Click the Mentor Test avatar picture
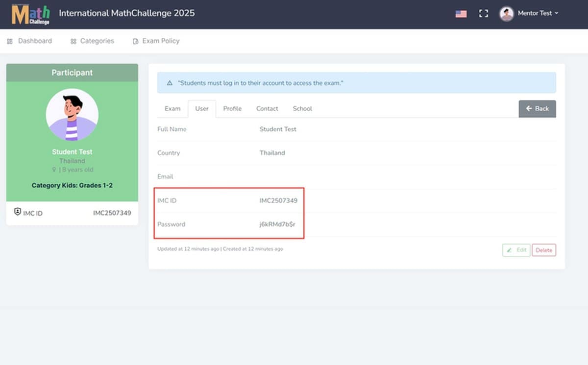The height and width of the screenshot is (365, 588). coord(506,14)
